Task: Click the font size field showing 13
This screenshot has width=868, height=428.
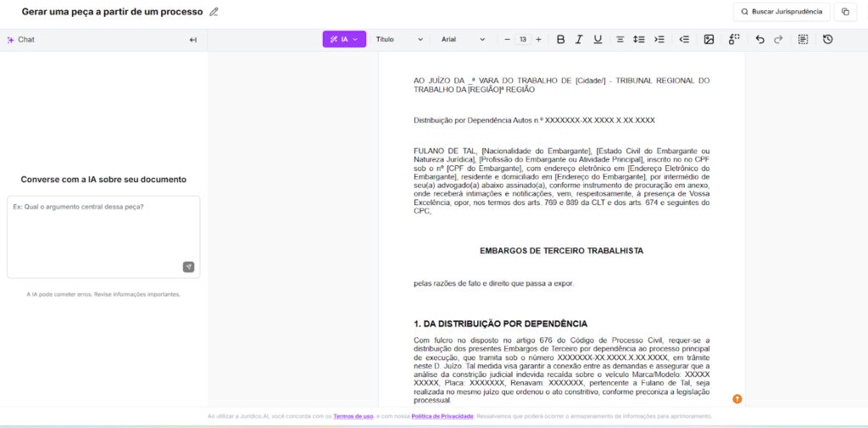Action: [x=522, y=39]
